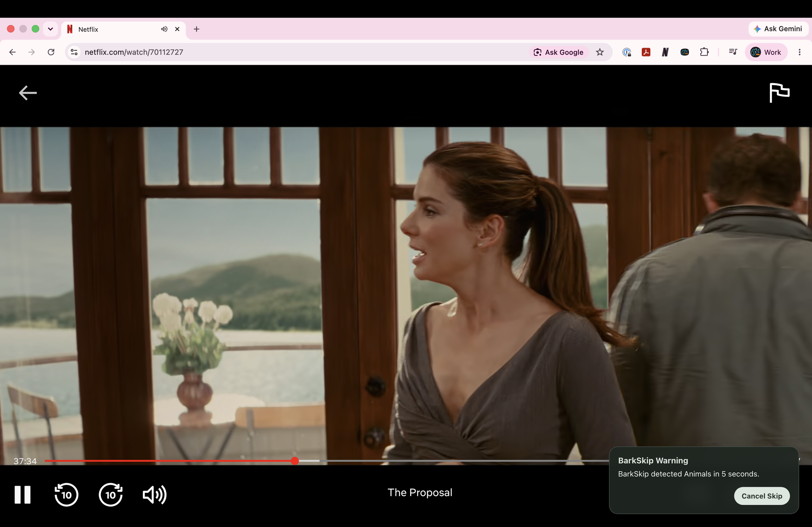Click the browser Back button
The width and height of the screenshot is (812, 527).
click(13, 52)
